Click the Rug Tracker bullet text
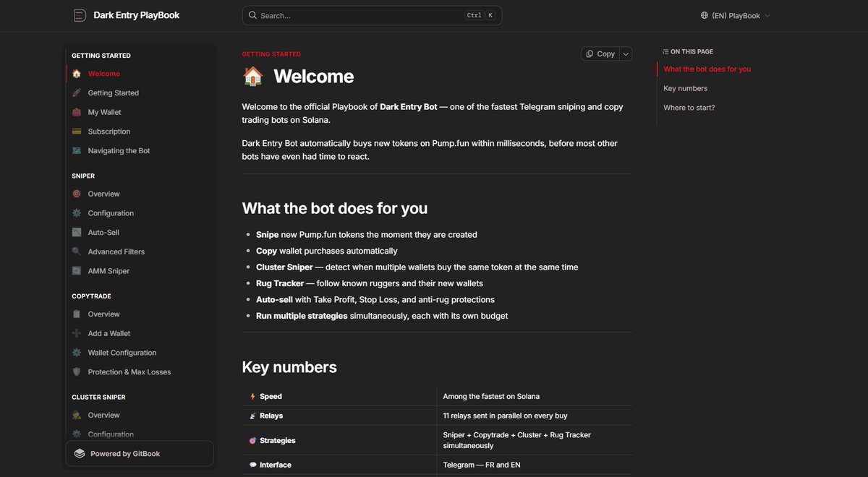 point(370,283)
